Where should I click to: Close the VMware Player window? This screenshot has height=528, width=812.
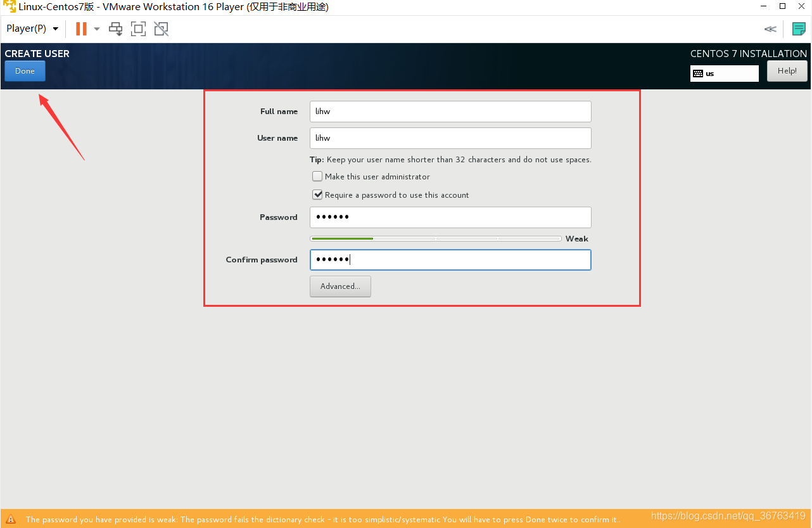[802, 7]
